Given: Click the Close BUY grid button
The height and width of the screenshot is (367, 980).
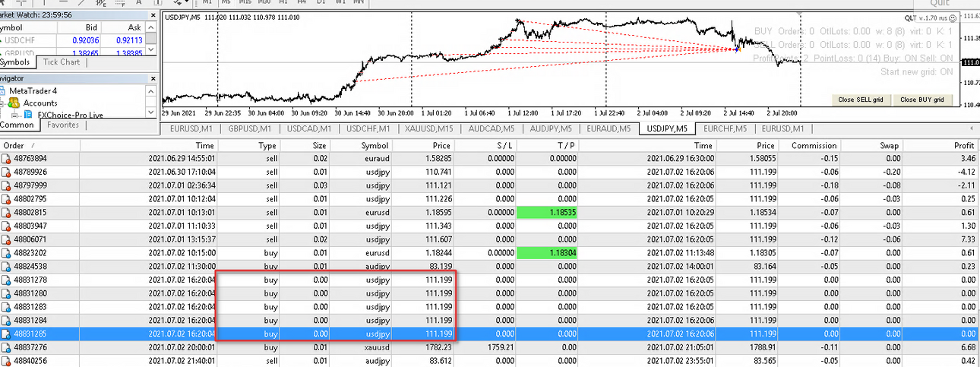Looking at the screenshot, I should 922,100.
